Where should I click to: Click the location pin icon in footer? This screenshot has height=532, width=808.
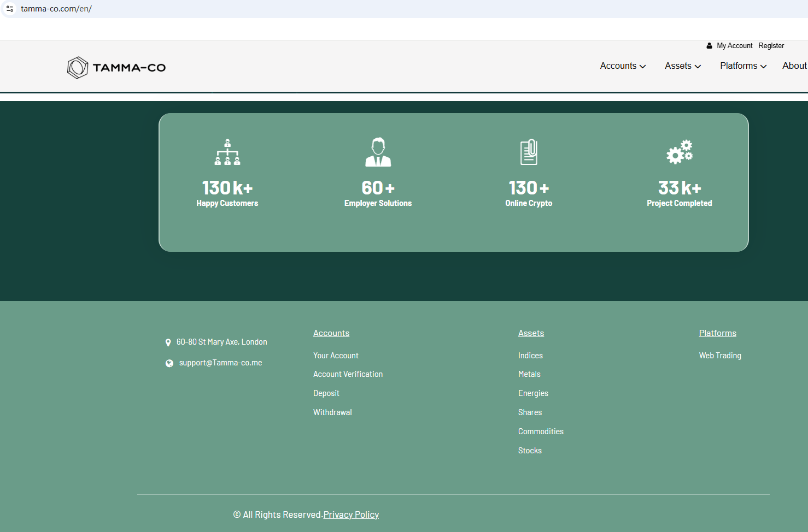[168, 342]
